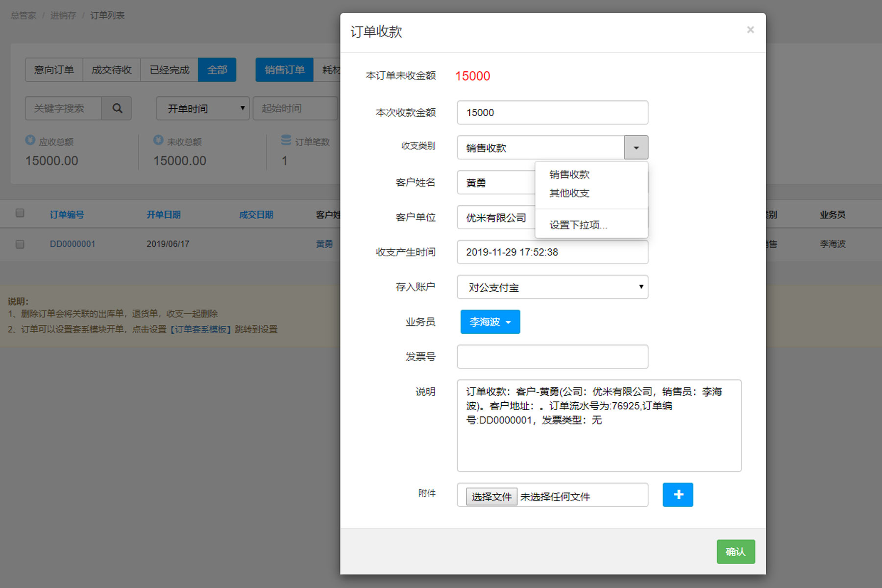Click the 应收总额 coin icon

tap(30, 140)
